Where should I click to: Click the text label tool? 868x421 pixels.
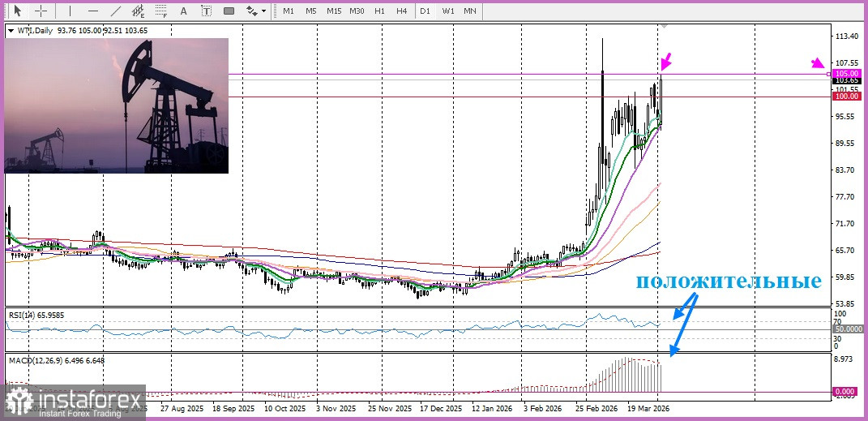pyautogui.click(x=206, y=11)
